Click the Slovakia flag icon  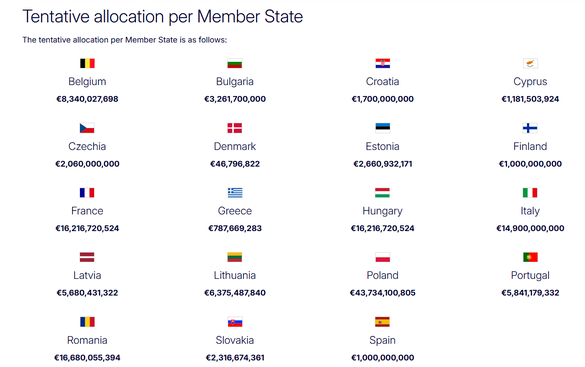tap(235, 321)
